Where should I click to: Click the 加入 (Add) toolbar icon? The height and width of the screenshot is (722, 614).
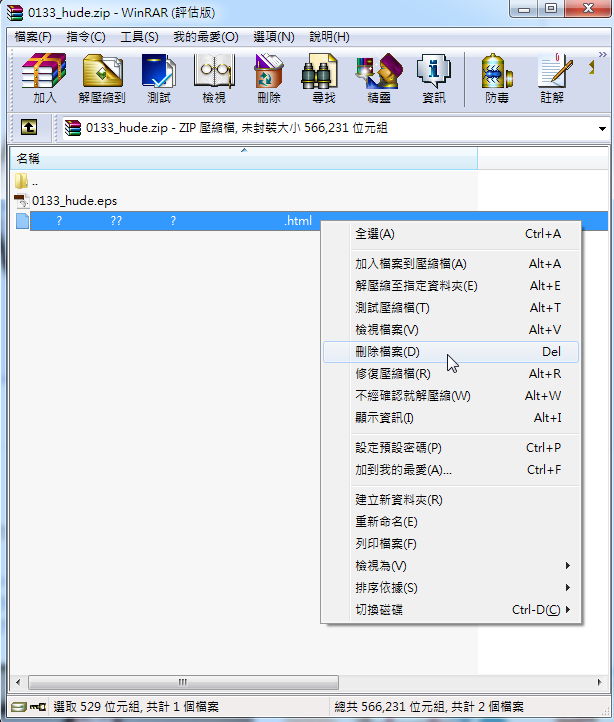pyautogui.click(x=44, y=78)
